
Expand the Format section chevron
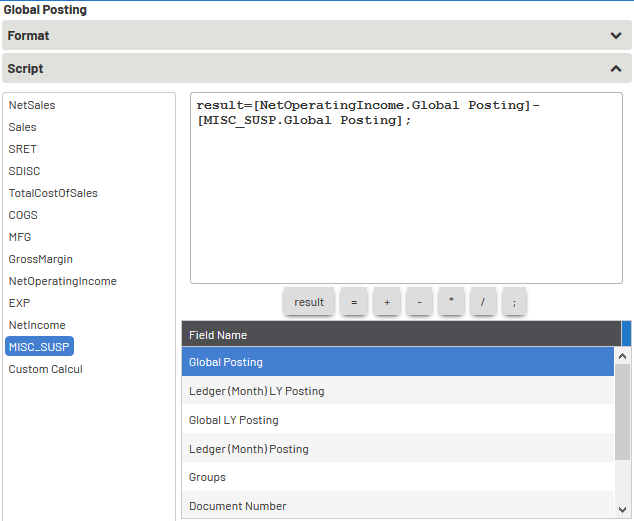point(616,35)
